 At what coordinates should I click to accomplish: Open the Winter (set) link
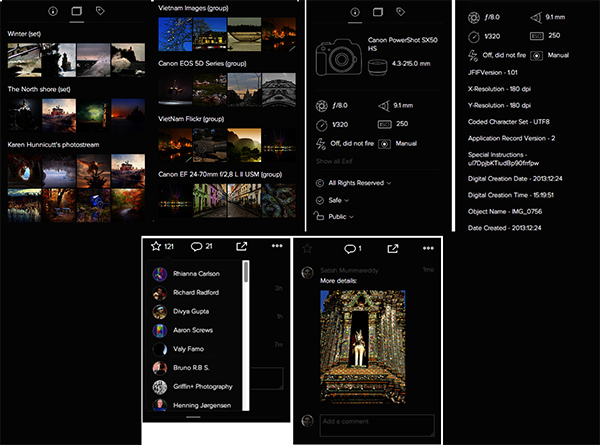[x=24, y=34]
